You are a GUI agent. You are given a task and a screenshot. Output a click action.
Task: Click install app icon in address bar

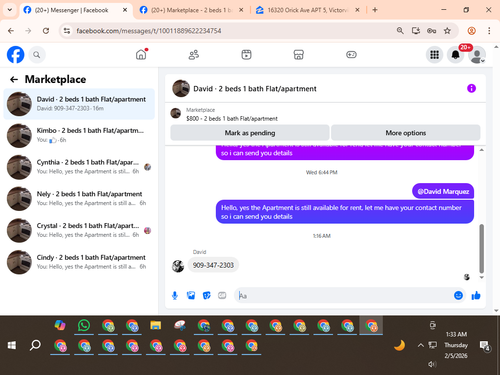point(416,31)
